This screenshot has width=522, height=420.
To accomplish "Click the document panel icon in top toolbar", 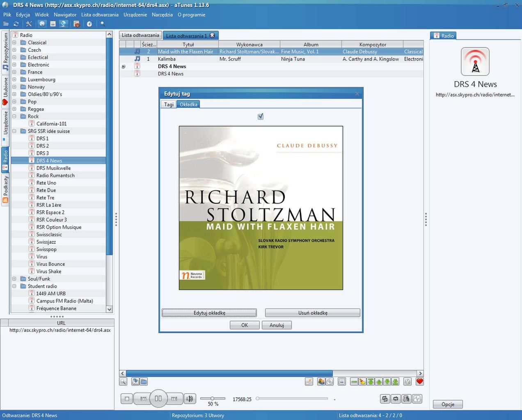I will 53,24.
